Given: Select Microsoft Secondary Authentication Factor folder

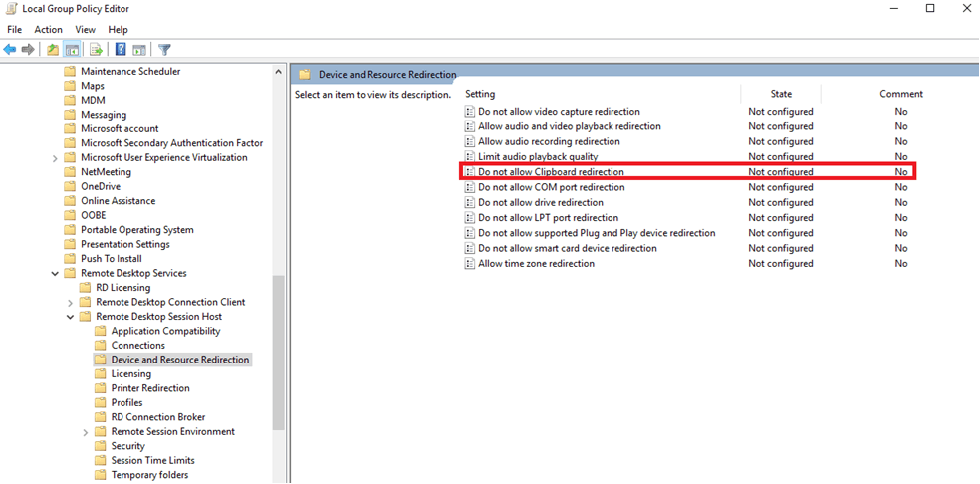Looking at the screenshot, I should coord(172,143).
